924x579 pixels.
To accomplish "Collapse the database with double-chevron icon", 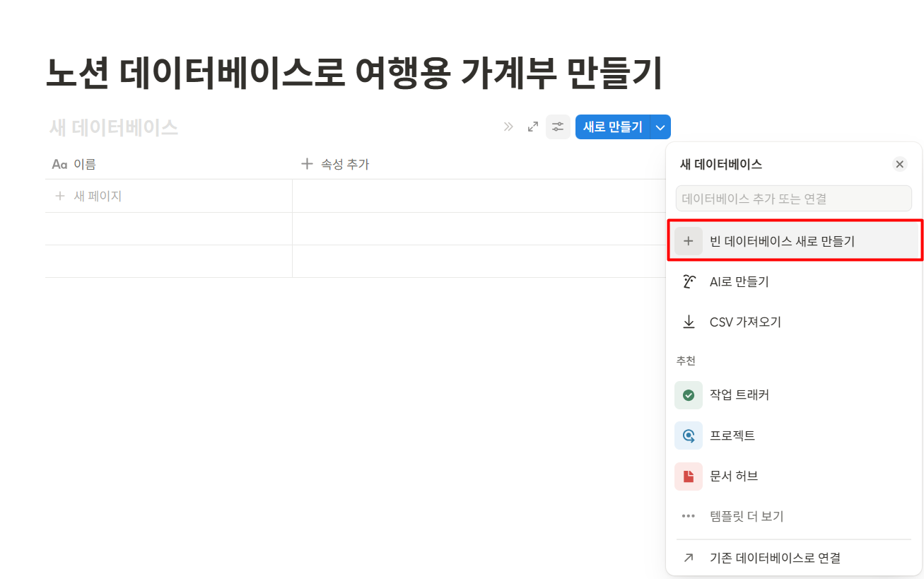I will point(508,127).
